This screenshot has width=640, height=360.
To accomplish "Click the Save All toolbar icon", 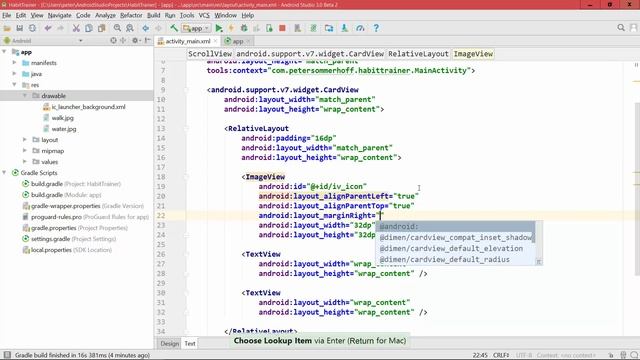I will pos(19,28).
